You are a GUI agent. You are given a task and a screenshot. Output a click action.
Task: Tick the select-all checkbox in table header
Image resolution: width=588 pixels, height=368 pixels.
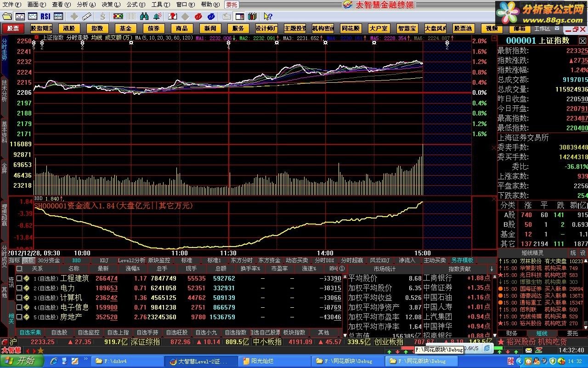tap(19, 269)
